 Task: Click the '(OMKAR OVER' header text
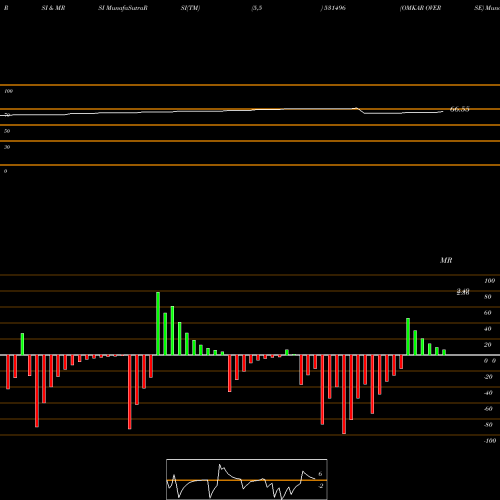pos(420,8)
